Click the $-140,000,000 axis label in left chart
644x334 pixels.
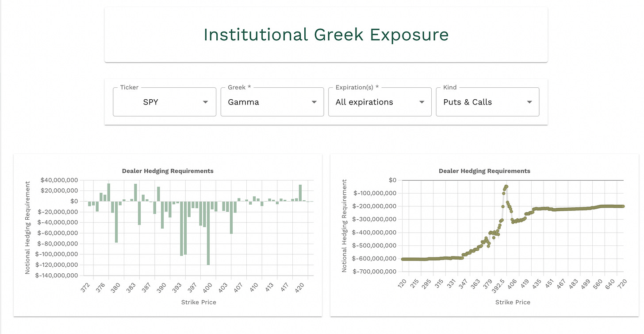(57, 276)
